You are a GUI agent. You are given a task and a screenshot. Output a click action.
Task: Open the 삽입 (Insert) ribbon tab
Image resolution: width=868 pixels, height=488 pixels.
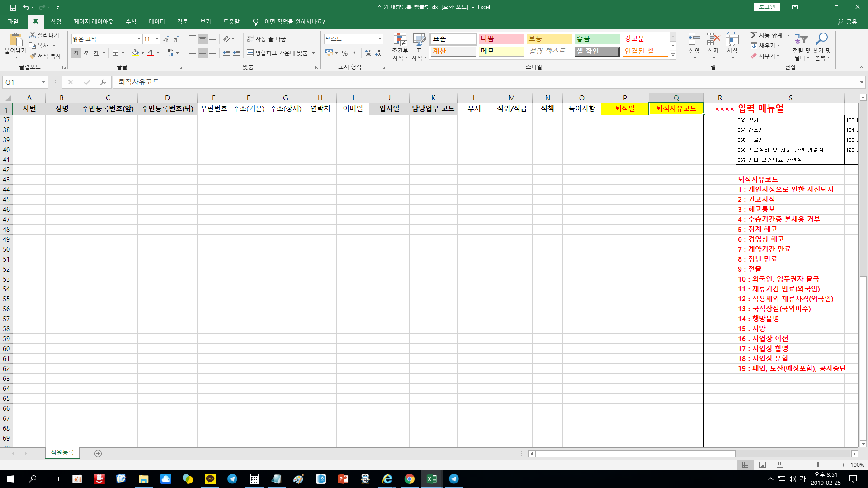tap(56, 22)
